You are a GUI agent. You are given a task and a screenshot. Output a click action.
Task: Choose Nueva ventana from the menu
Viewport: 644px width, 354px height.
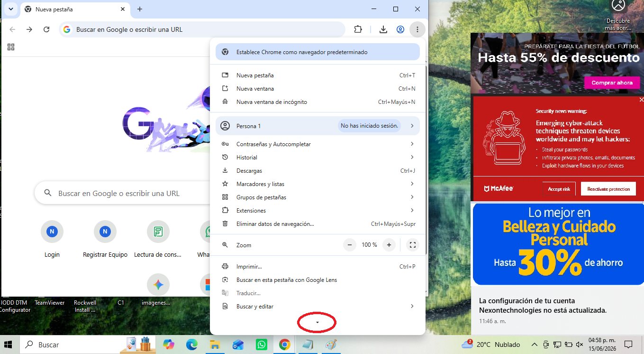(x=317, y=89)
